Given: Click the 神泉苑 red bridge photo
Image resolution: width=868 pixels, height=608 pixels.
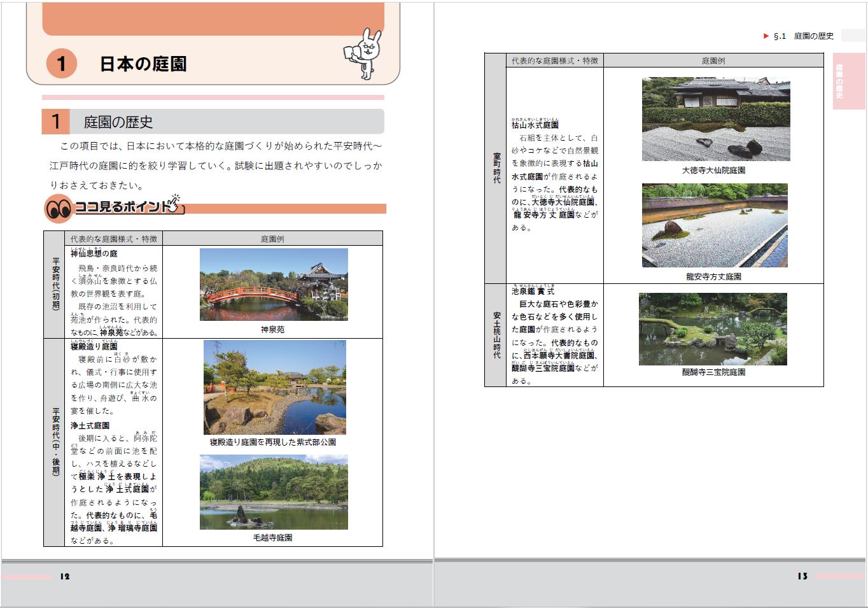Looking at the screenshot, I should [274, 285].
